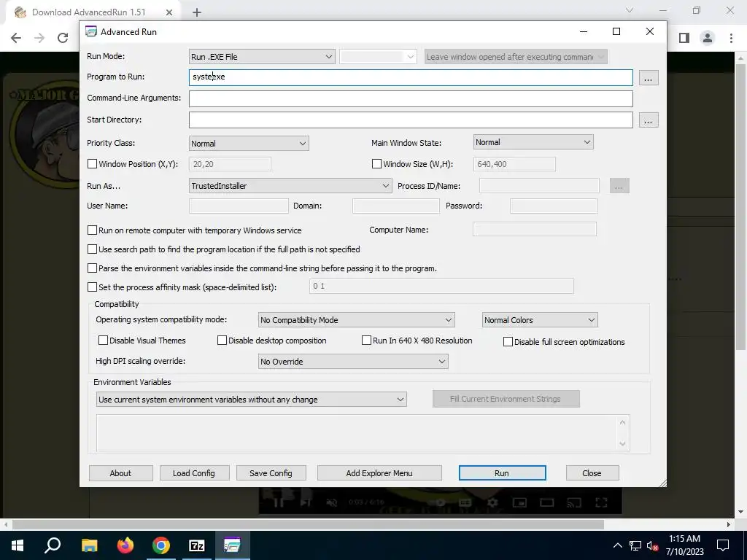Open 7-Zip from the taskbar
747x560 pixels.
click(x=197, y=545)
